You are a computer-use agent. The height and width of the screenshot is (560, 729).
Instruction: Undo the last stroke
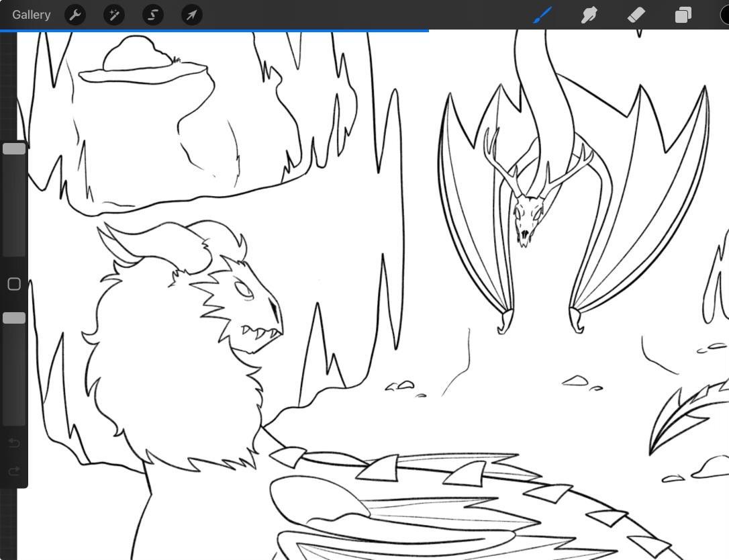pos(14,442)
